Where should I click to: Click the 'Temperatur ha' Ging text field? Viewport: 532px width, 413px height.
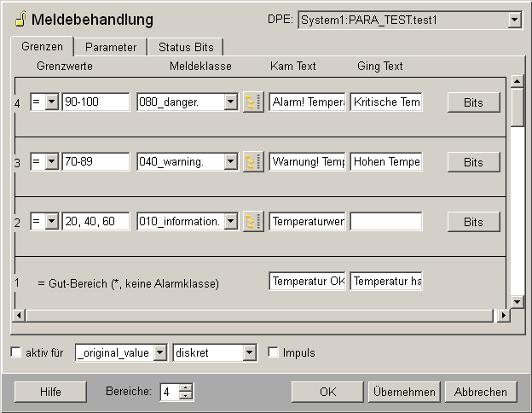pos(386,281)
